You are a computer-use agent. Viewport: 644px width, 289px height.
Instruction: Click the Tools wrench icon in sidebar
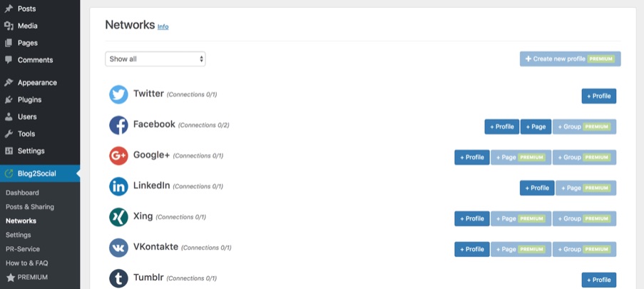9,134
